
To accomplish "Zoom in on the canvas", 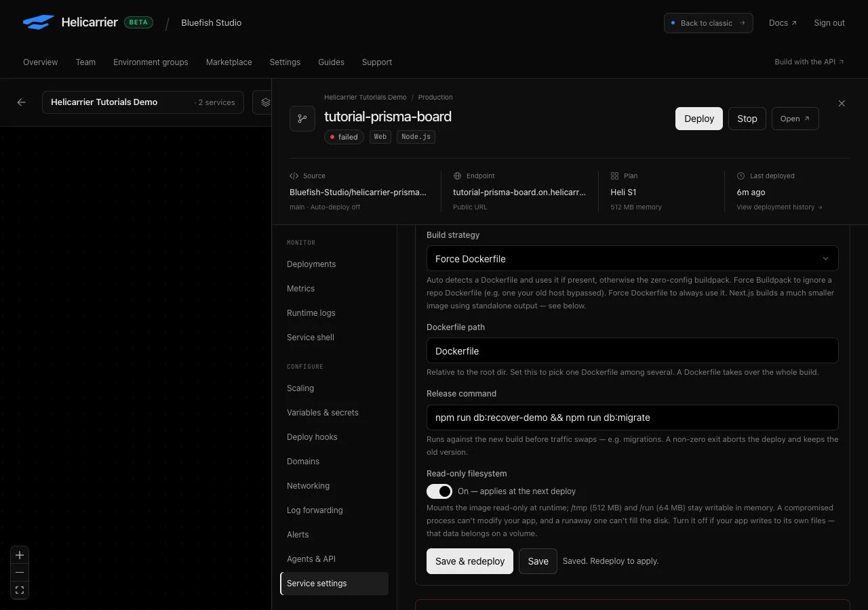I will [x=20, y=555].
